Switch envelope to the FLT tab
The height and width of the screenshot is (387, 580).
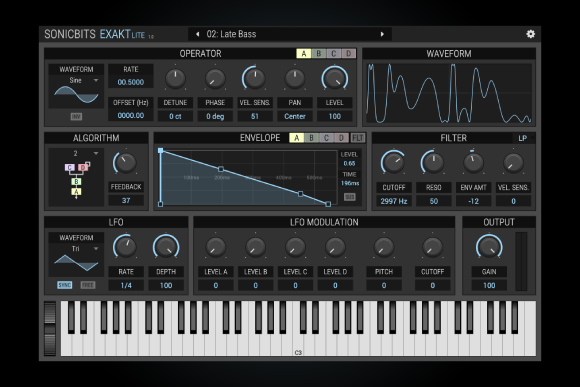[x=357, y=138]
